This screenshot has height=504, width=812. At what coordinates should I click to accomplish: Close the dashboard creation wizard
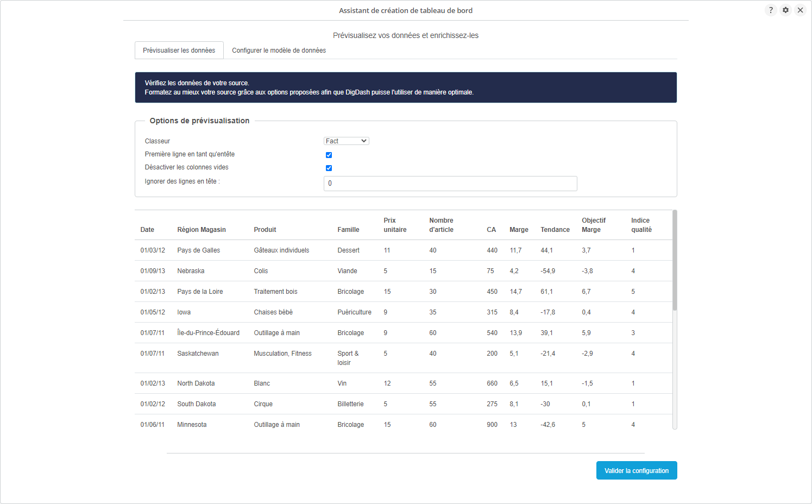[800, 10]
